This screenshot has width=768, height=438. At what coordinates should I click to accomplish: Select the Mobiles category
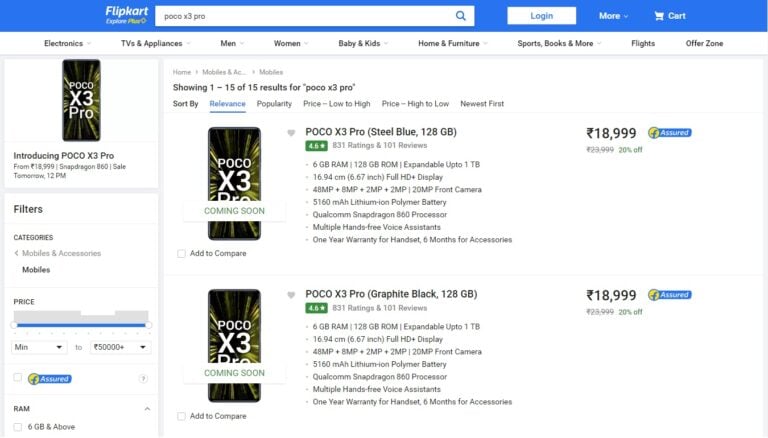[36, 270]
